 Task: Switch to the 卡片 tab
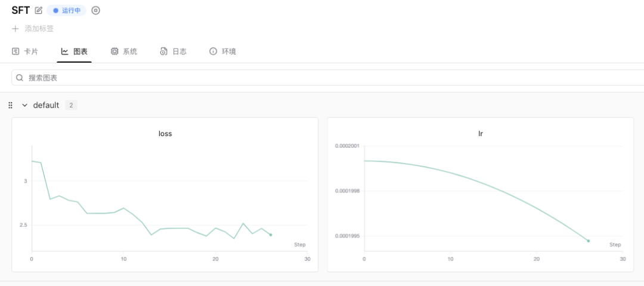25,51
